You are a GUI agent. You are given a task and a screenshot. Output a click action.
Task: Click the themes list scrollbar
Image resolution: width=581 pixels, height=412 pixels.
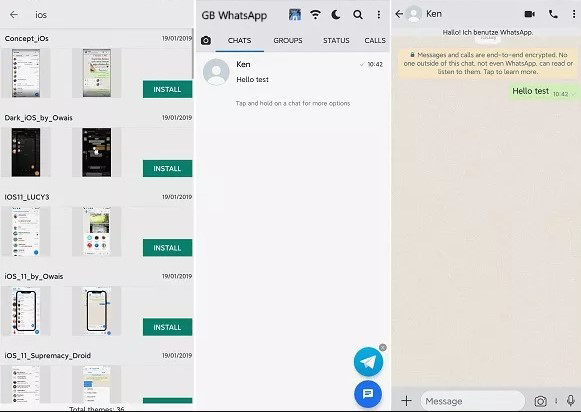pos(193,54)
